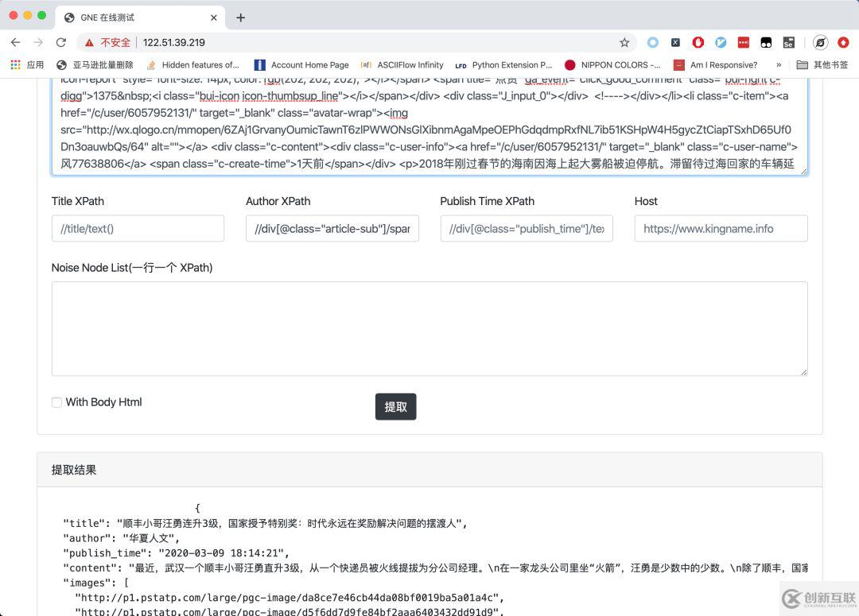
Task: Click the 提取 button
Action: [x=395, y=407]
